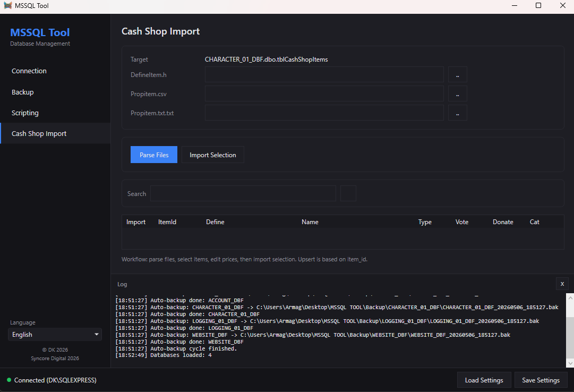Click the 'Auto-backup done: WEBSITE_DBF' log line

[x=179, y=342]
